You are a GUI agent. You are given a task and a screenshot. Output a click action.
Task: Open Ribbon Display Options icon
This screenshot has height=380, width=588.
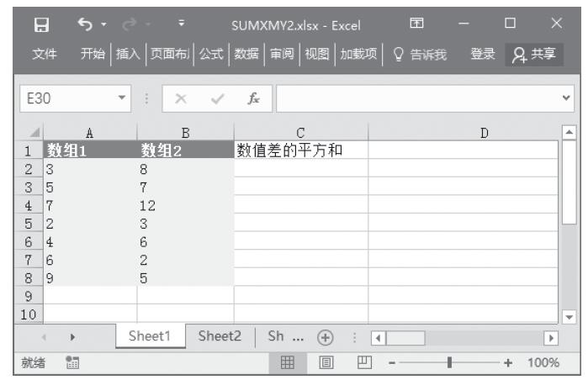(x=414, y=18)
